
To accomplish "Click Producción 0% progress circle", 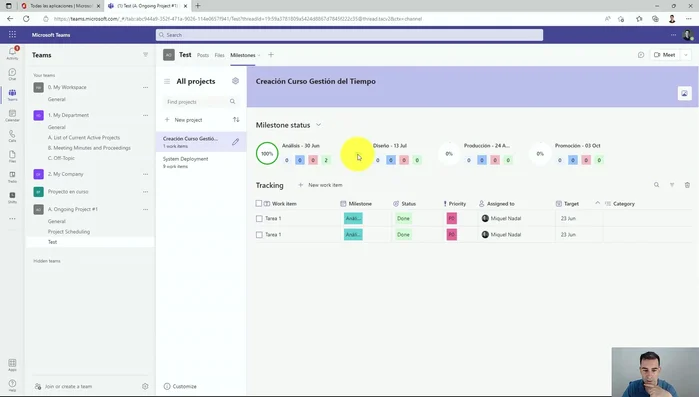I will (449, 153).
